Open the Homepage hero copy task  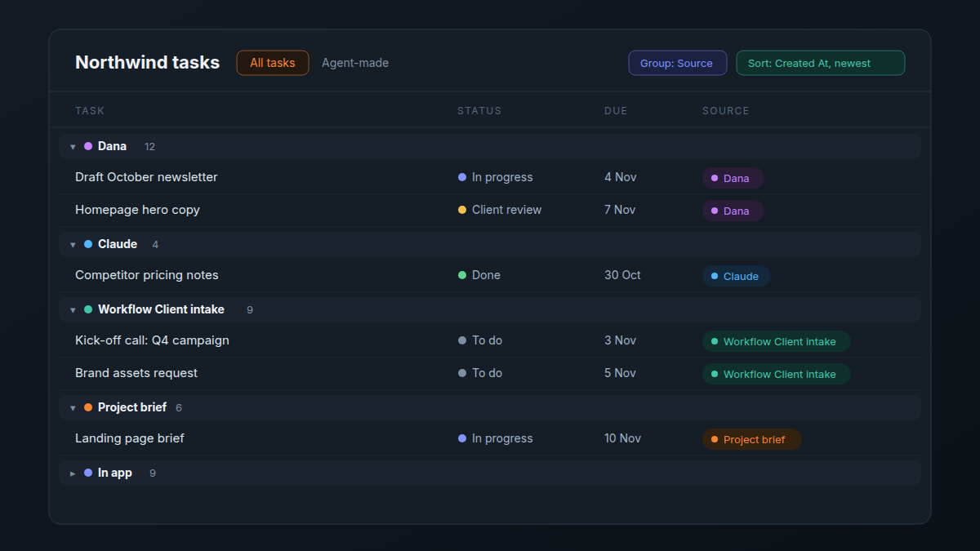pos(137,210)
